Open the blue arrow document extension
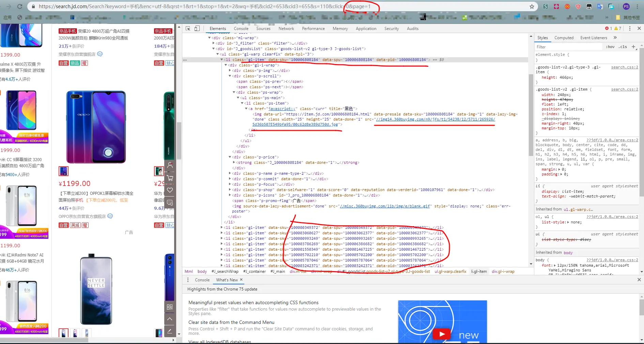 click(611, 6)
